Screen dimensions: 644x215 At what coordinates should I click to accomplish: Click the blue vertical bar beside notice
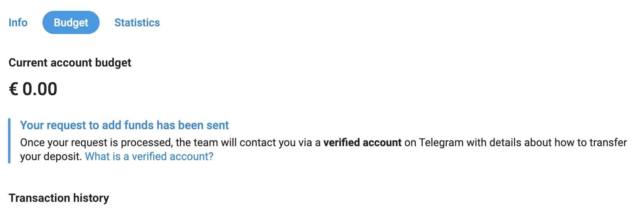[x=9, y=141]
